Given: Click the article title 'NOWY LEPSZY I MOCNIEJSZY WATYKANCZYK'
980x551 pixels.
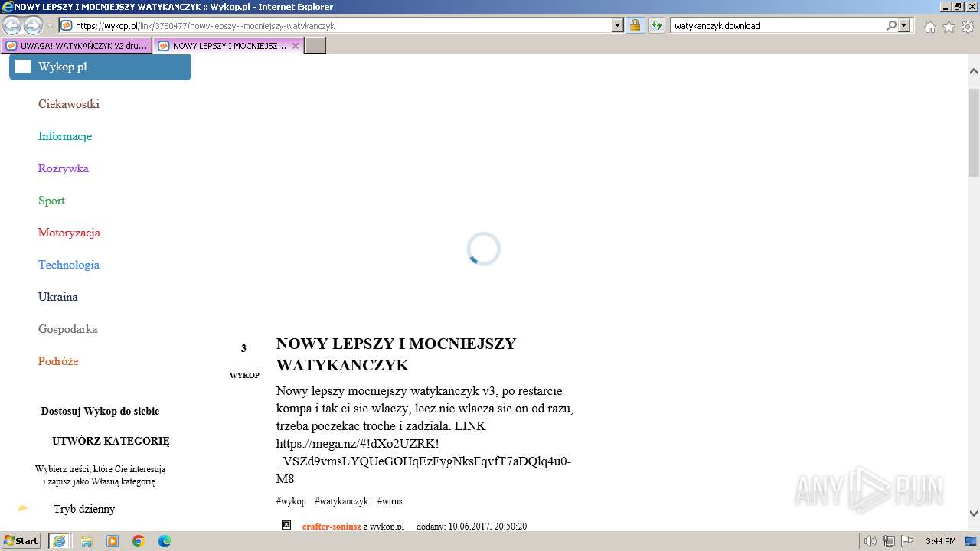Looking at the screenshot, I should [396, 354].
